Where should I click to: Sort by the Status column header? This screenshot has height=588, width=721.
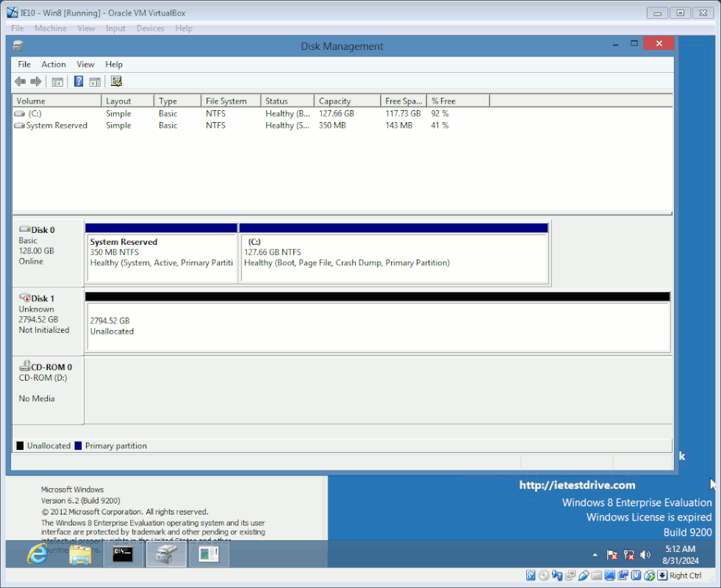click(x=287, y=101)
